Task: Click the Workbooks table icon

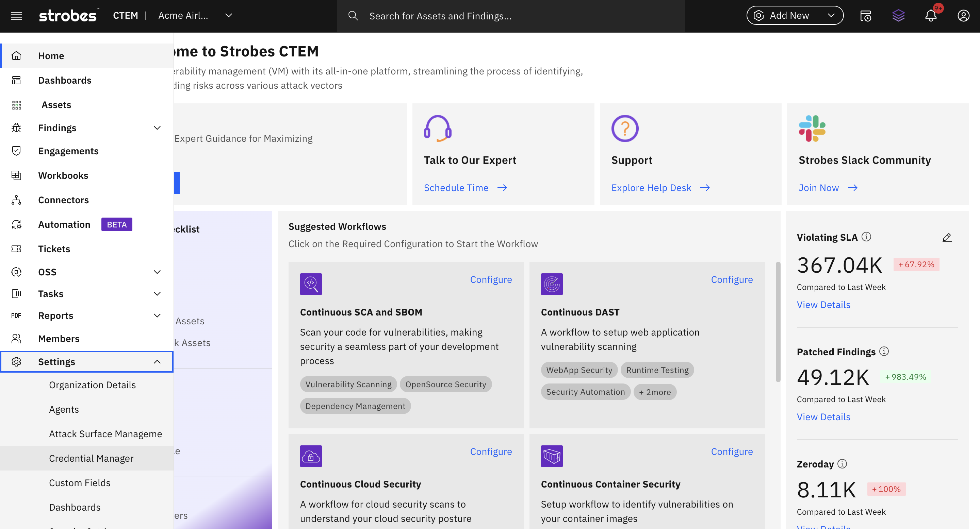Action: [x=16, y=175]
